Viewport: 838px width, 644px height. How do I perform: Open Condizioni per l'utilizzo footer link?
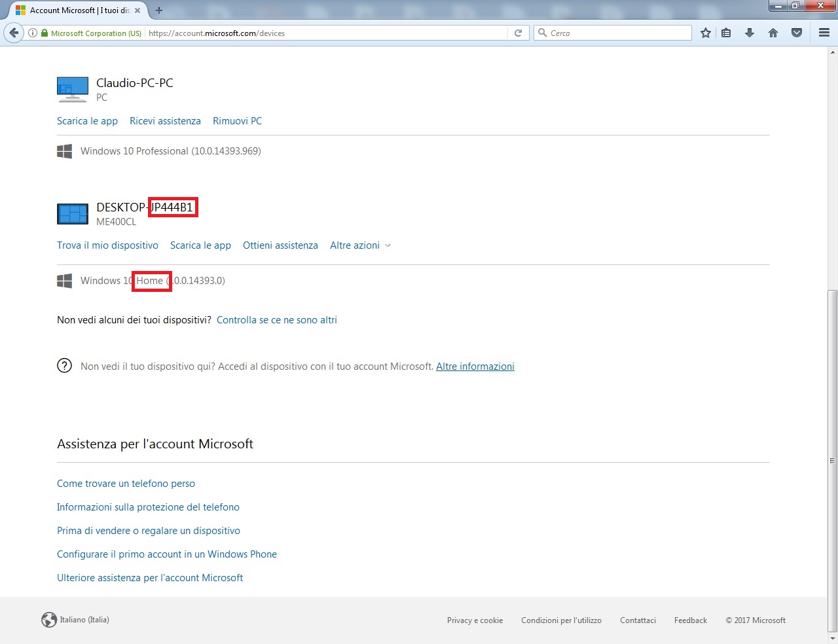[x=561, y=620]
